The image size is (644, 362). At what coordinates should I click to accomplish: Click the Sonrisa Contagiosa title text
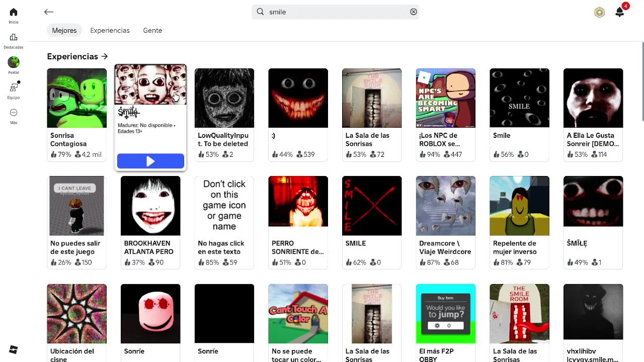[x=68, y=139]
